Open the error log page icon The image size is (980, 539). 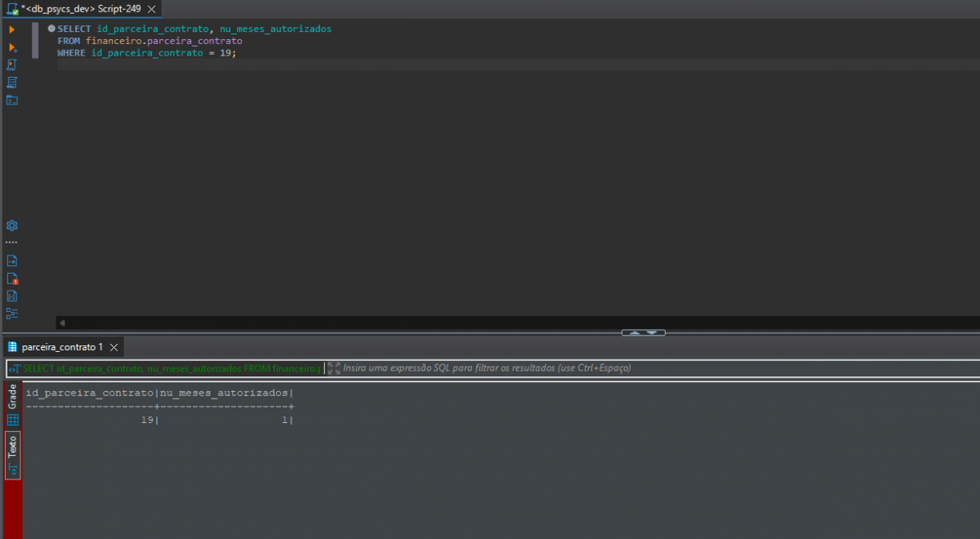pyautogui.click(x=12, y=278)
